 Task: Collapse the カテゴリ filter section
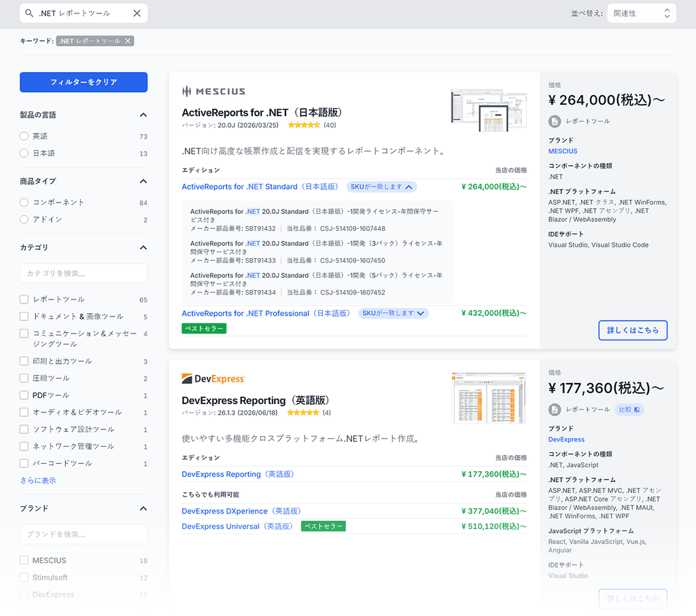pyautogui.click(x=143, y=247)
